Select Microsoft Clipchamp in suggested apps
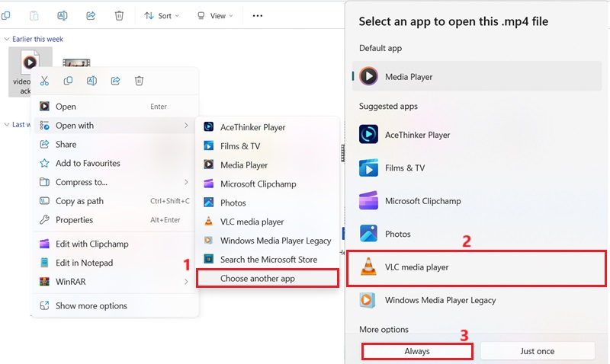The height and width of the screenshot is (364, 610). [477, 201]
